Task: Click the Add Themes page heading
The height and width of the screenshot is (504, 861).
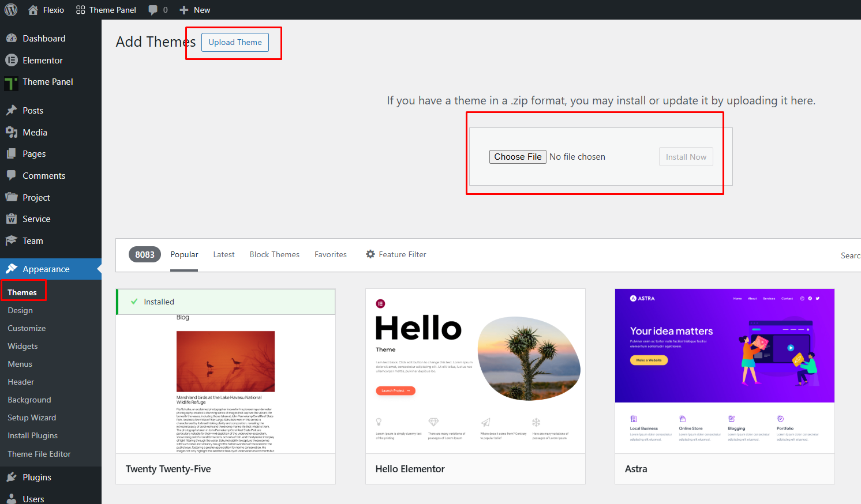Action: (x=156, y=42)
